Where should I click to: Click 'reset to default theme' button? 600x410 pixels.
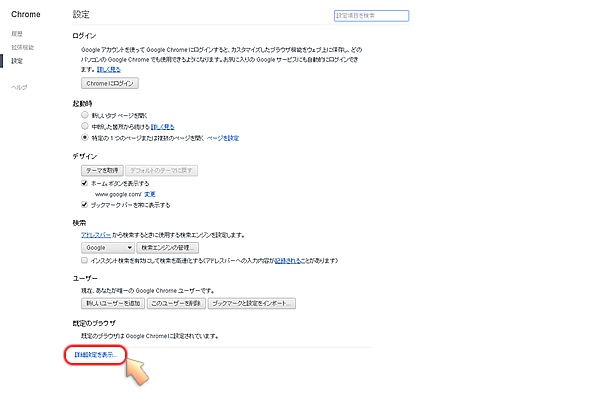161,170
